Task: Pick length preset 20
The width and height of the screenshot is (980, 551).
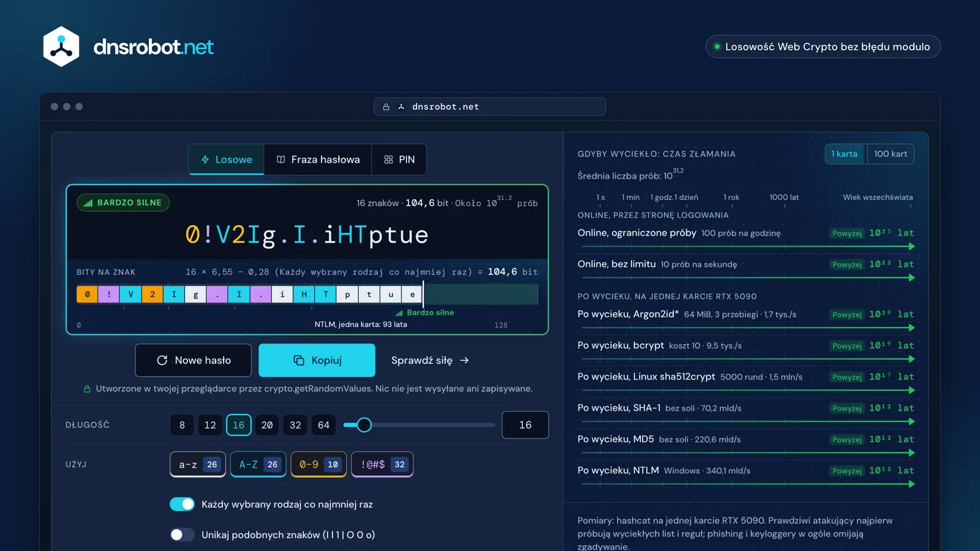Action: click(267, 425)
